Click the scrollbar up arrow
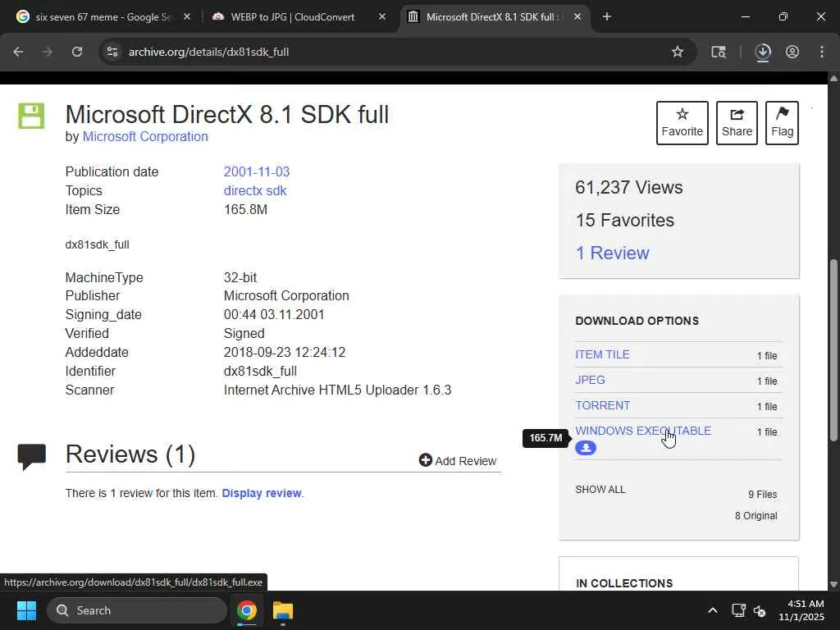This screenshot has height=630, width=840. [x=833, y=78]
